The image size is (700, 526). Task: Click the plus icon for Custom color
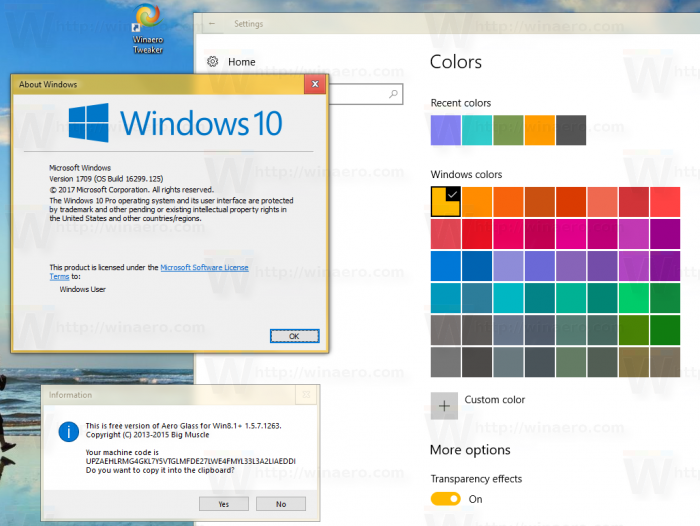pos(444,406)
